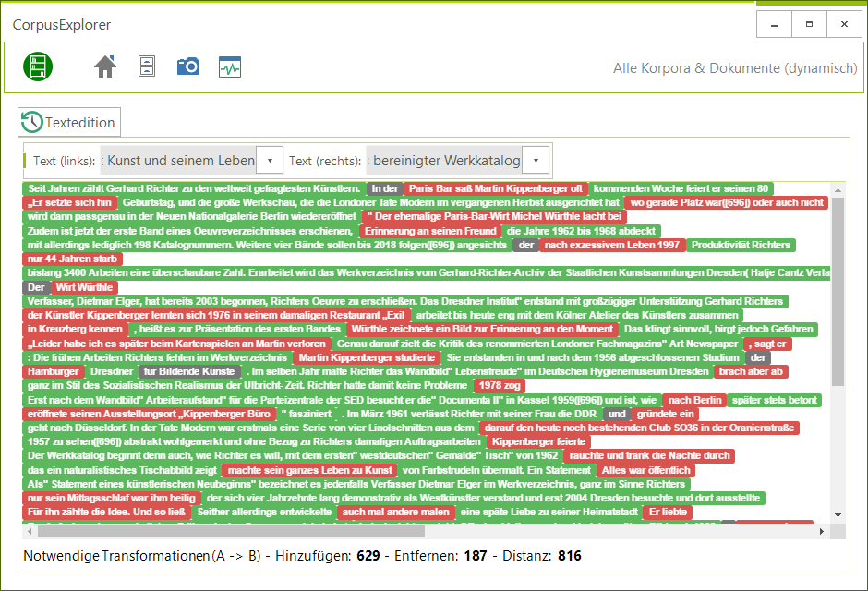Click red segment 'Paris Bar saß Martin Kippenberger oft'
The width and height of the screenshot is (868, 591).
(497, 188)
